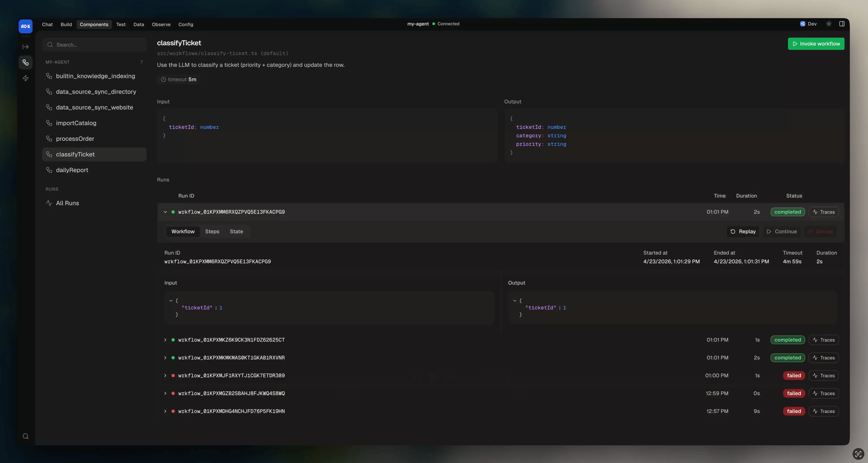Expand the failed run ending FJKWQ4S8WQ
The image size is (868, 463).
click(165, 393)
